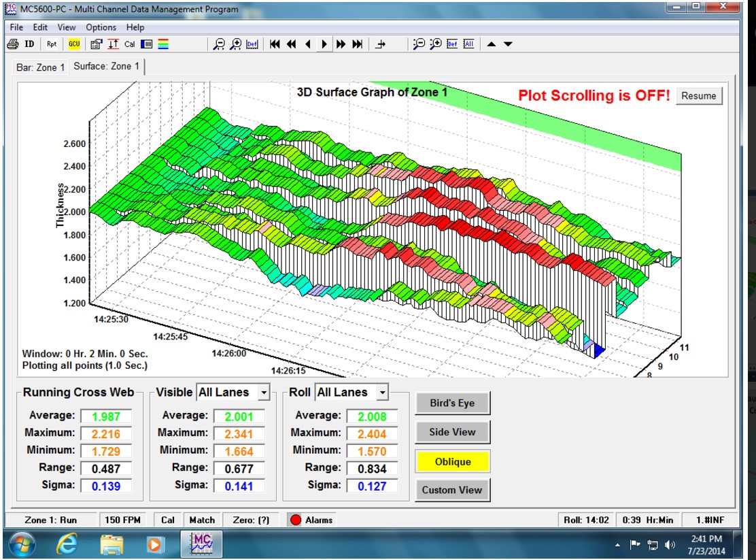
Task: Click the red Alarms indicator
Action: (x=296, y=520)
